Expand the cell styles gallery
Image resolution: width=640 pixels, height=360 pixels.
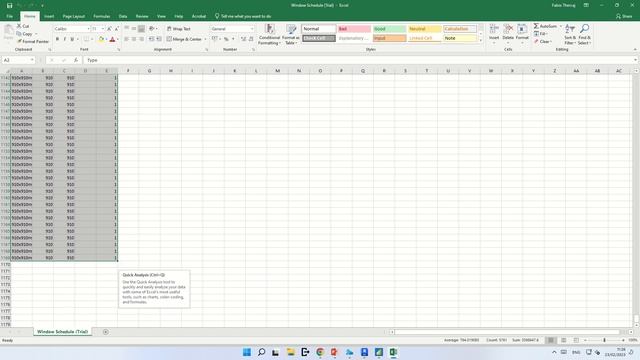pos(480,40)
